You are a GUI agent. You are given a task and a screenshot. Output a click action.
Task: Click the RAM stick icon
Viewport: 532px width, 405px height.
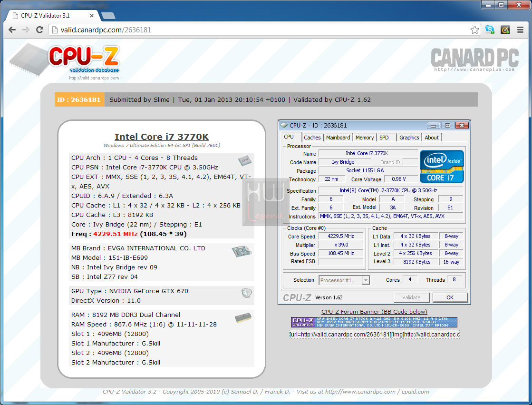243,318
